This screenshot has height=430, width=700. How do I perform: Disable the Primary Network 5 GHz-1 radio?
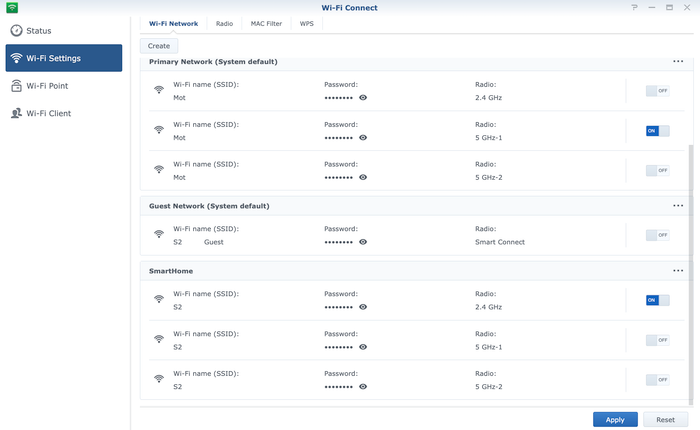click(657, 131)
